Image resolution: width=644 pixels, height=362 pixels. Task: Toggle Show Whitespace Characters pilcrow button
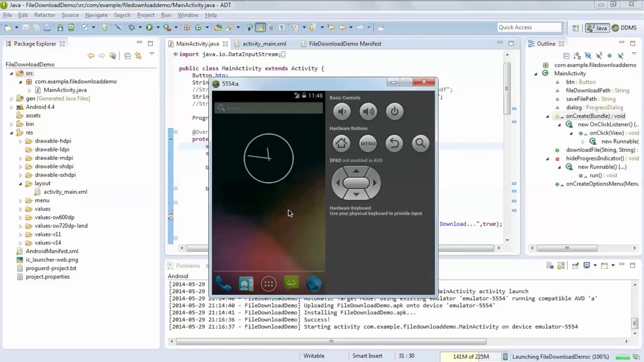(282, 28)
